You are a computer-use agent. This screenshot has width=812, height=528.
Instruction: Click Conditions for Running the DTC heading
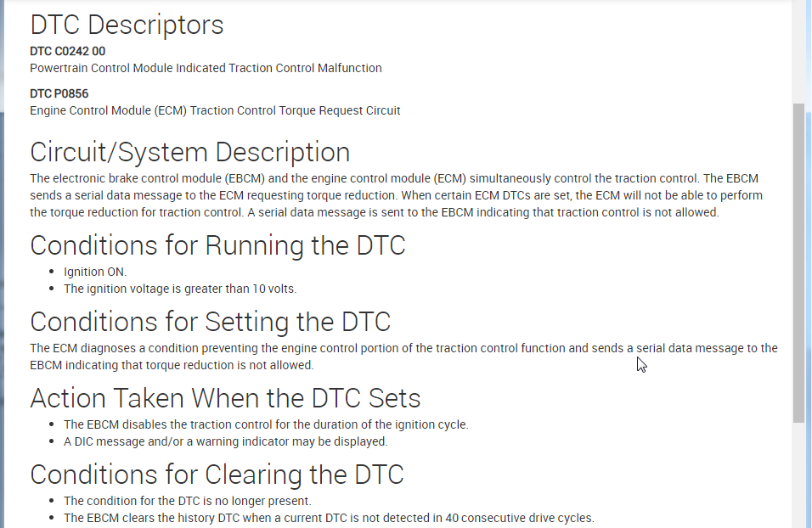pyautogui.click(x=217, y=245)
